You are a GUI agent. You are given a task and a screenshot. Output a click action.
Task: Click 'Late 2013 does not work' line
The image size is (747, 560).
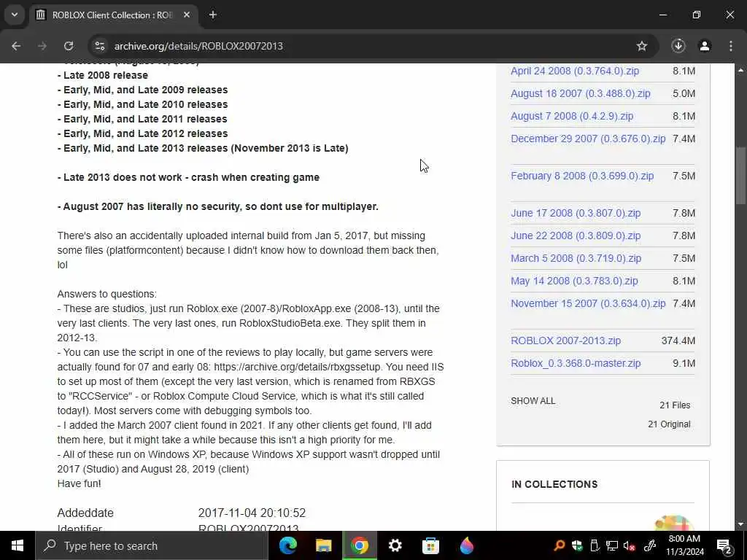point(188,178)
